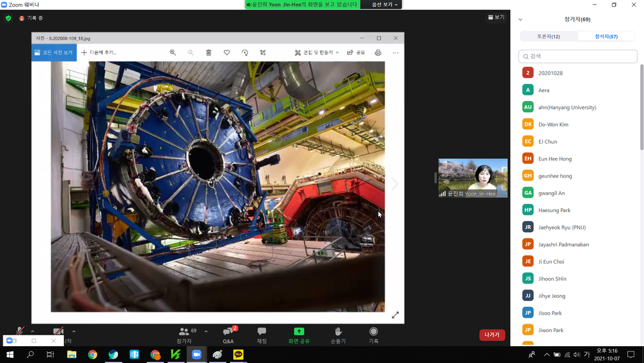The image size is (644, 363).
Task: Select the crop tool icon
Action: coord(263,53)
